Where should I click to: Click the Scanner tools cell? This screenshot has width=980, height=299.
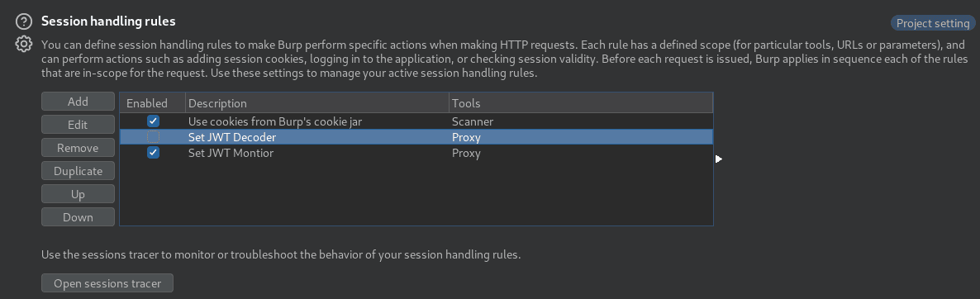pyautogui.click(x=473, y=121)
